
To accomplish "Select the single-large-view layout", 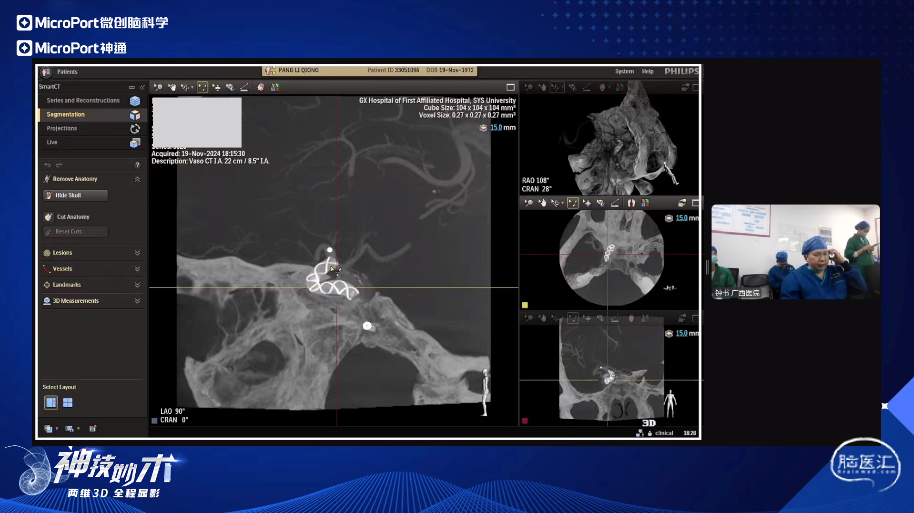I will point(51,402).
